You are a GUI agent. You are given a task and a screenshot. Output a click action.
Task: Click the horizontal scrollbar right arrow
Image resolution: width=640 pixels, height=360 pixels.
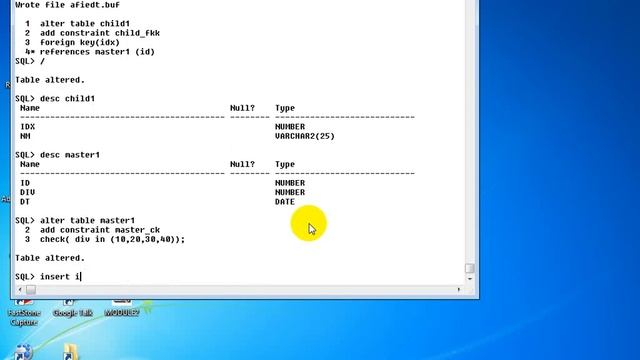pyautogui.click(x=459, y=290)
